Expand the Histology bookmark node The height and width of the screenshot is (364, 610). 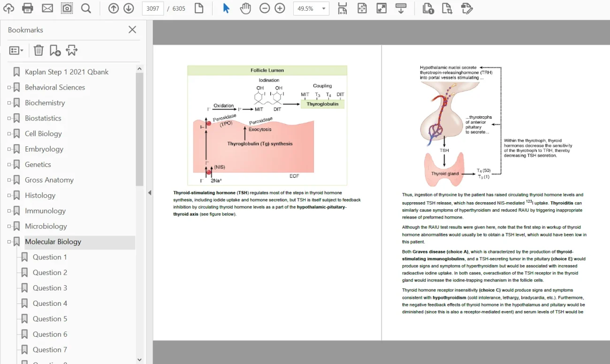tap(9, 196)
